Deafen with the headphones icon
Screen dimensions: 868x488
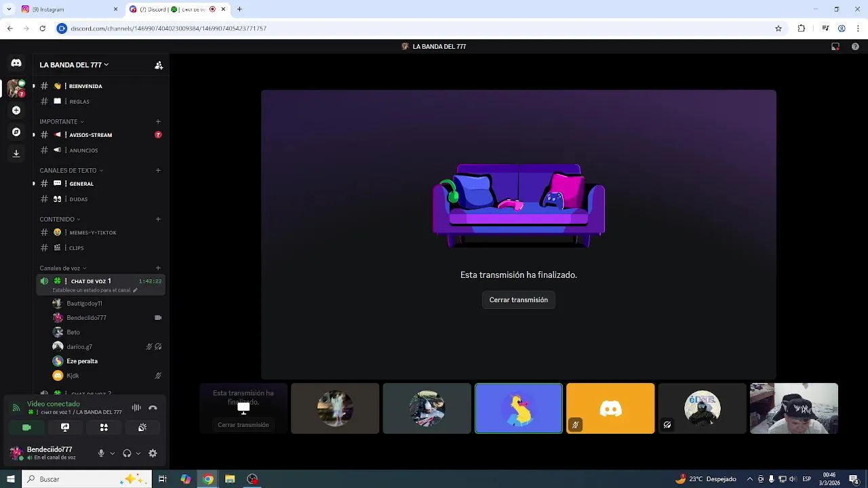(127, 453)
